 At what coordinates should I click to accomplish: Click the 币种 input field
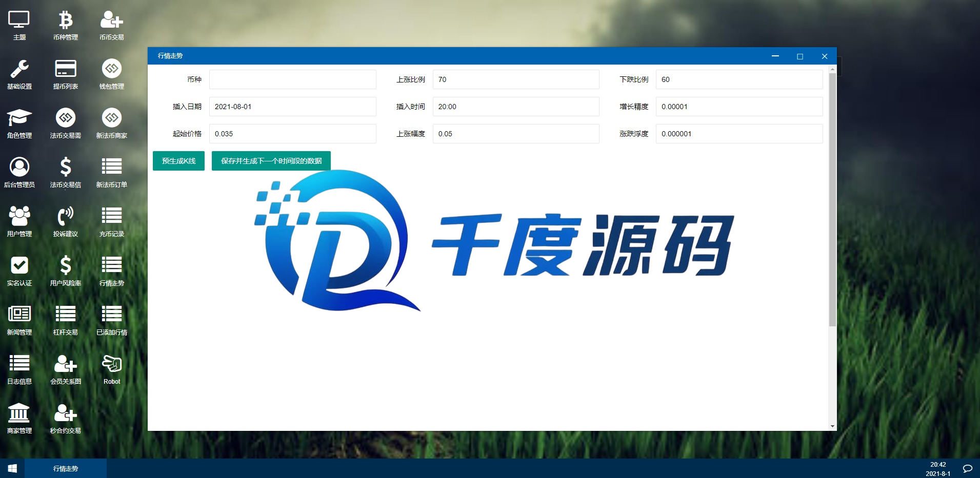[x=292, y=79]
